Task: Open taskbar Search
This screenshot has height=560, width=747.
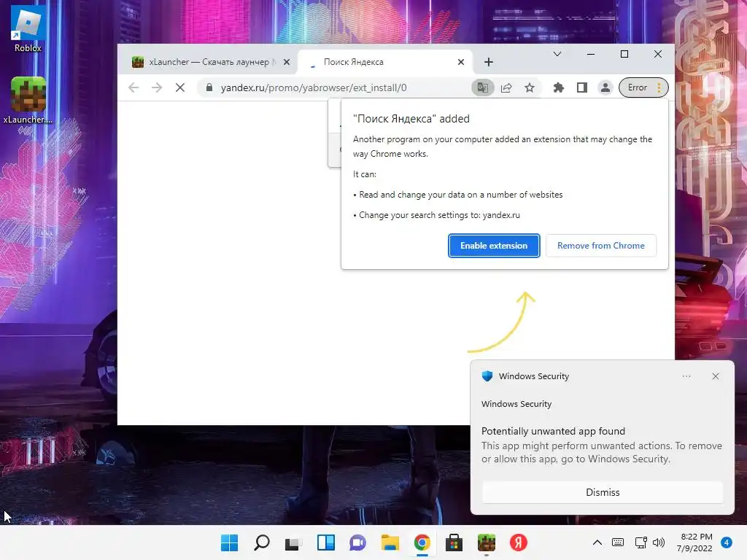Action: pos(262,542)
